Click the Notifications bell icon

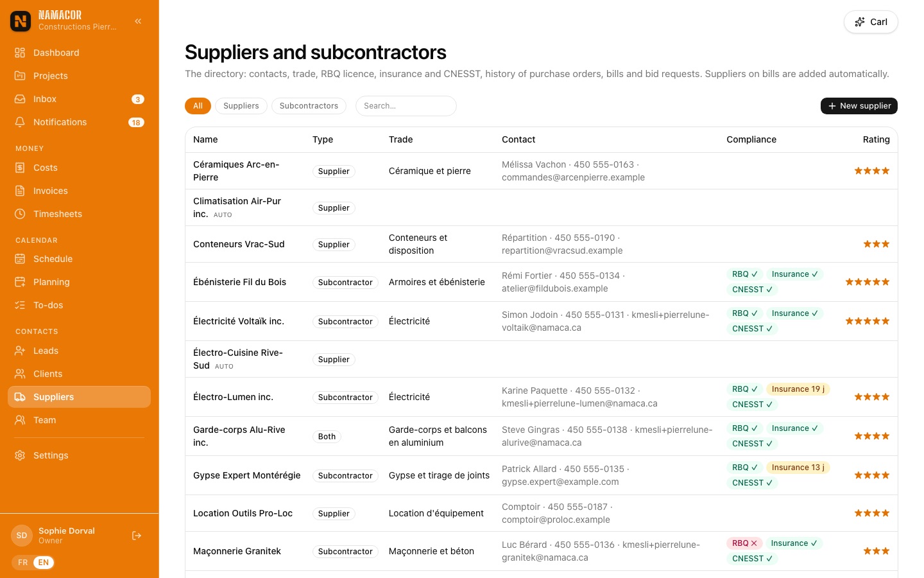pyautogui.click(x=20, y=122)
